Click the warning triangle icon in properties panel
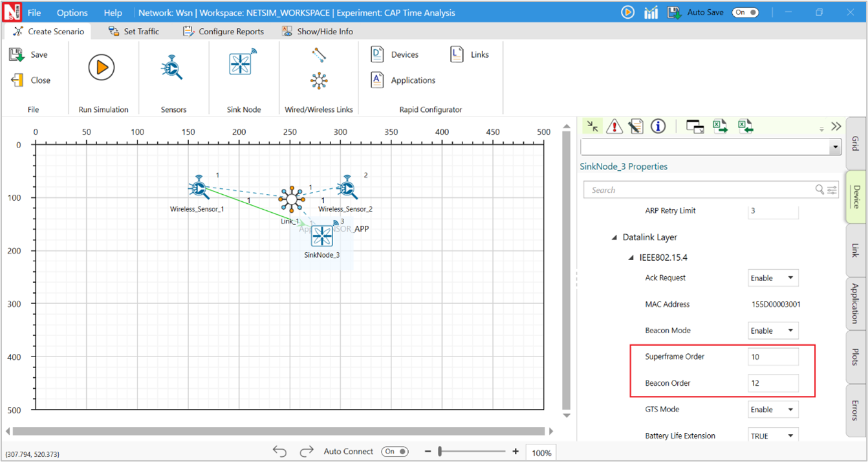 pyautogui.click(x=614, y=126)
